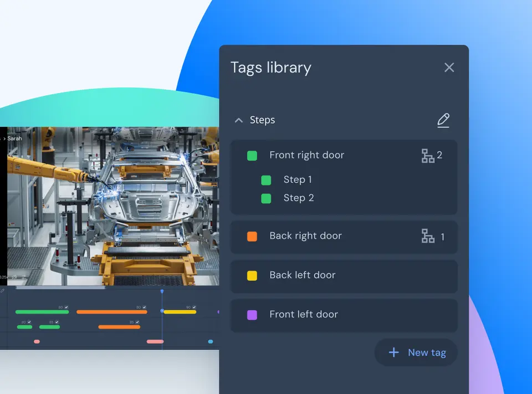Click the Tags library heading
Screen dimensions: 532x394
click(x=271, y=68)
